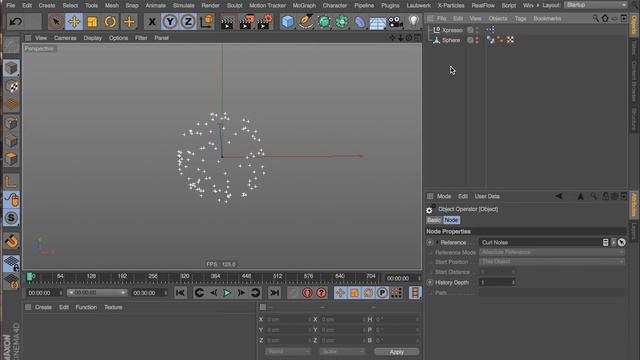Select the Xpresso object in Object Manager
The image size is (640, 360).
pyautogui.click(x=452, y=30)
